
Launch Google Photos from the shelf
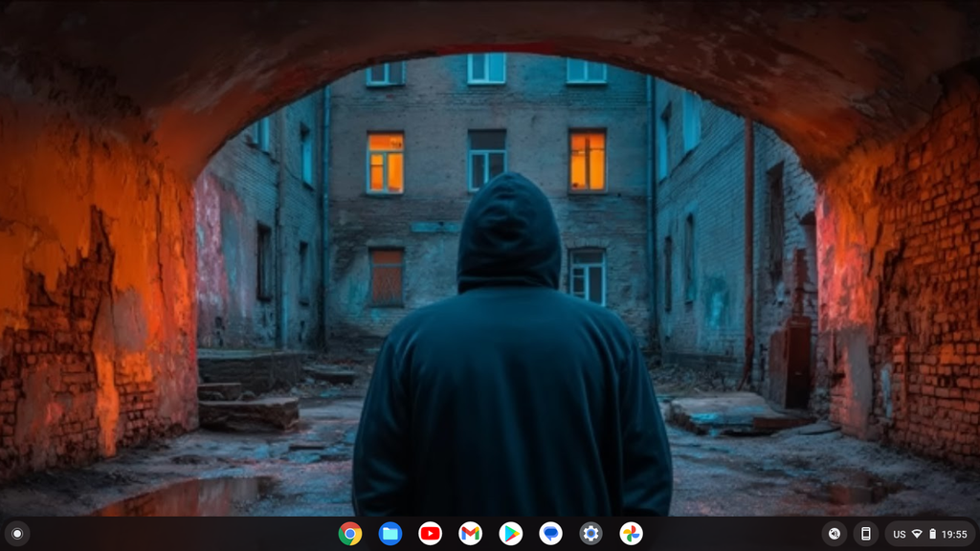pos(631,534)
